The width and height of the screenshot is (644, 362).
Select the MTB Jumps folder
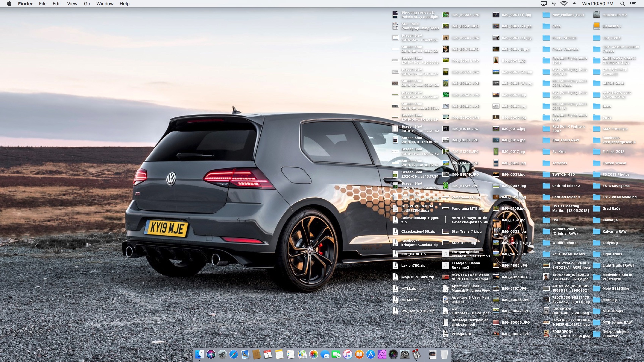point(608,311)
